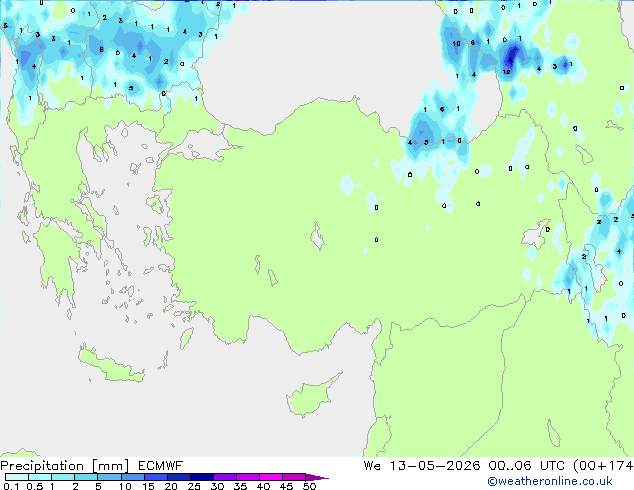Select the 20–25 mm dark blue swatch

point(178,477)
